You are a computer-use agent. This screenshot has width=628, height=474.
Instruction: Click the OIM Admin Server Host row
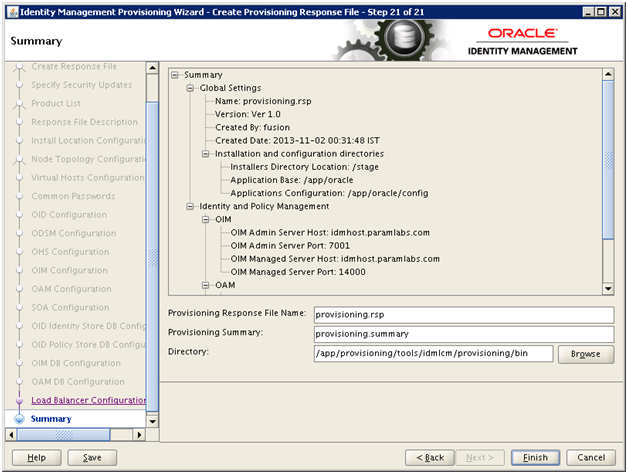coord(330,233)
